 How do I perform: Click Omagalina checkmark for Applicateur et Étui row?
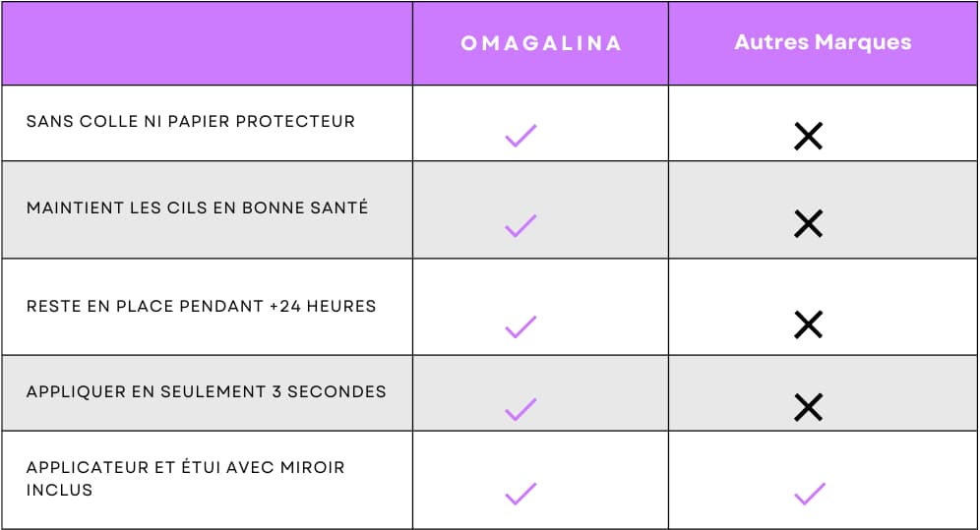521,494
